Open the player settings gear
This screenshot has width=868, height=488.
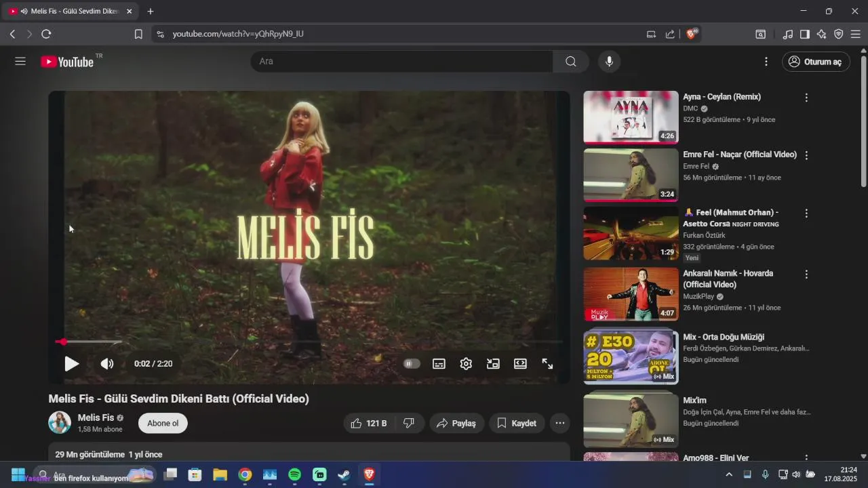tap(466, 364)
